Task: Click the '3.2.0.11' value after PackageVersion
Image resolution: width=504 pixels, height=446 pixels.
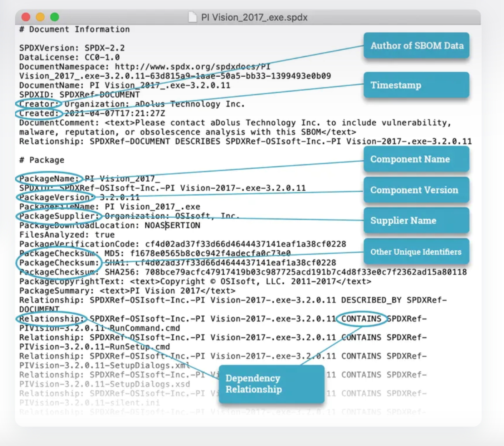Action: click(120, 197)
